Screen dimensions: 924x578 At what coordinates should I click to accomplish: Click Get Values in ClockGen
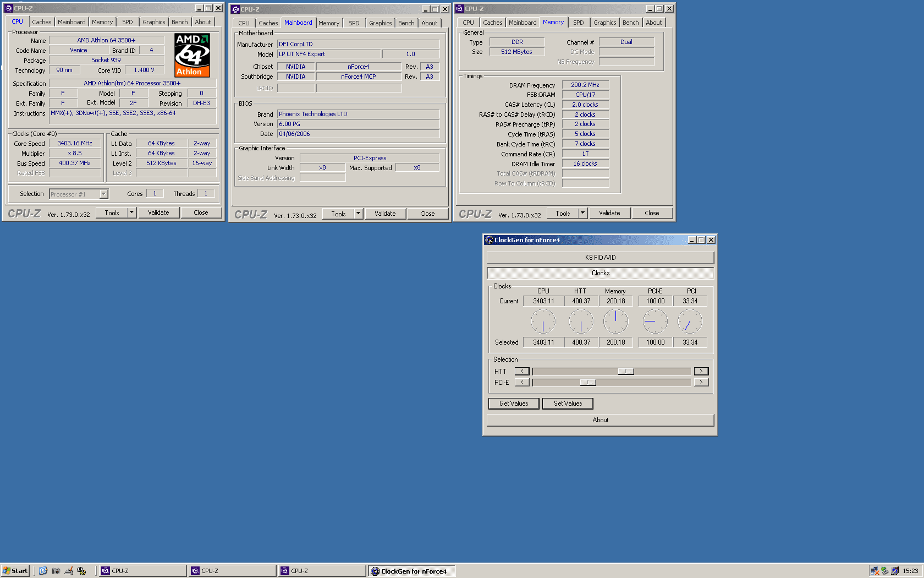click(x=514, y=403)
